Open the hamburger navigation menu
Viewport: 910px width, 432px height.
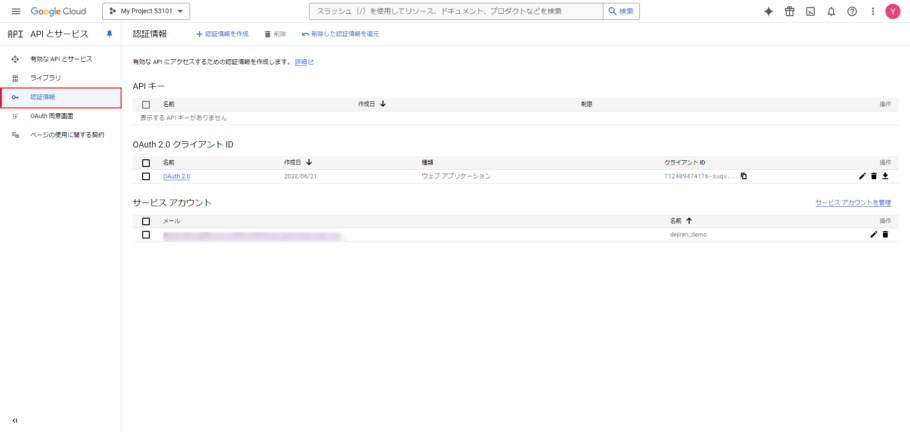[x=15, y=11]
